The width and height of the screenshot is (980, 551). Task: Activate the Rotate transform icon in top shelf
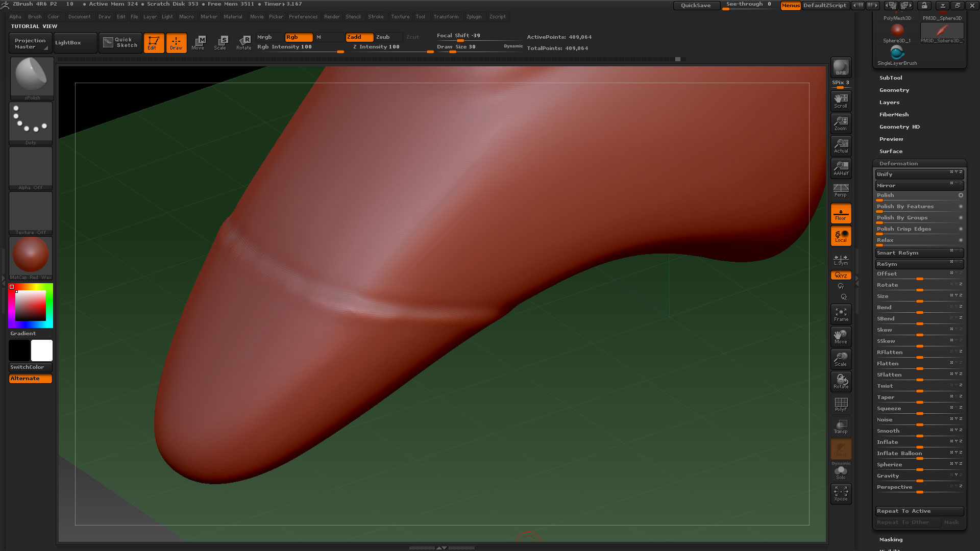[243, 43]
